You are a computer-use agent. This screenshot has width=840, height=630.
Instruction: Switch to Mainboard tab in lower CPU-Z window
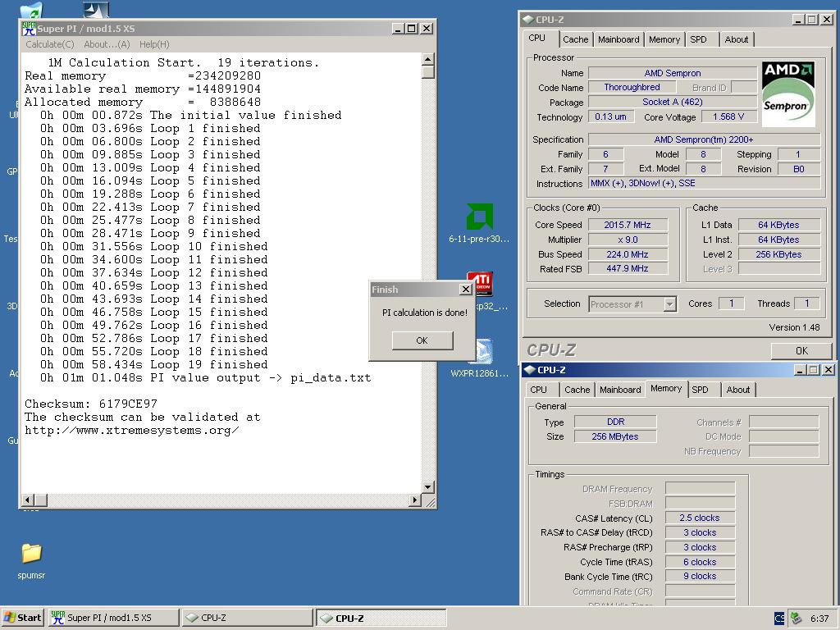pyautogui.click(x=620, y=390)
